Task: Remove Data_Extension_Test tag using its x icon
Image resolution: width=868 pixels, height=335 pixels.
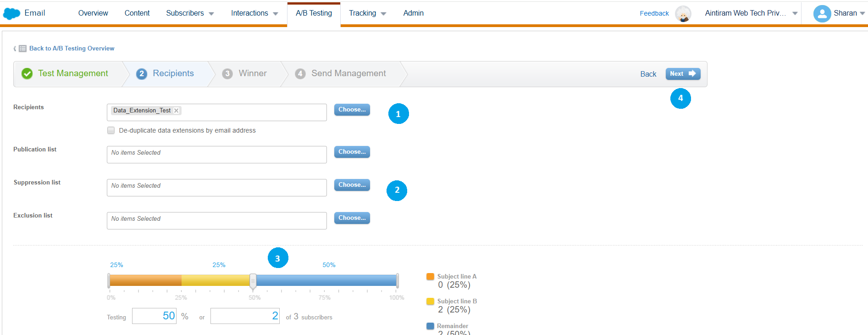Action: [176, 111]
